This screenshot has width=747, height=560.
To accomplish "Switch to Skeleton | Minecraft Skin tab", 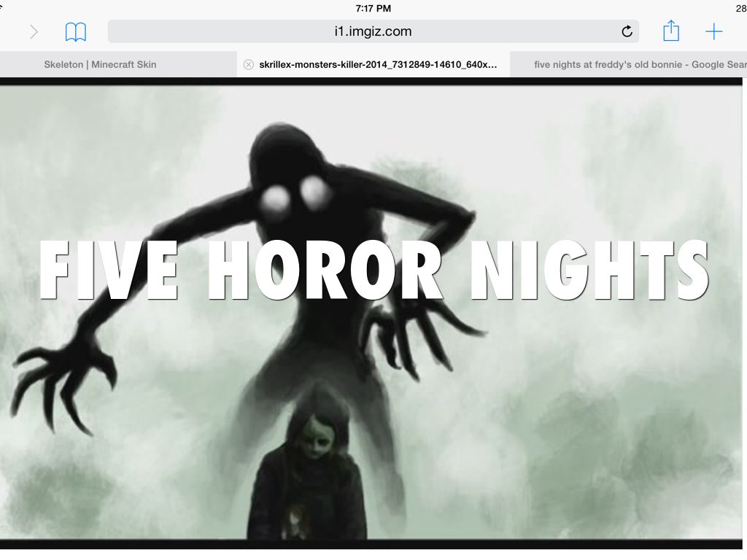I will (x=100, y=64).
